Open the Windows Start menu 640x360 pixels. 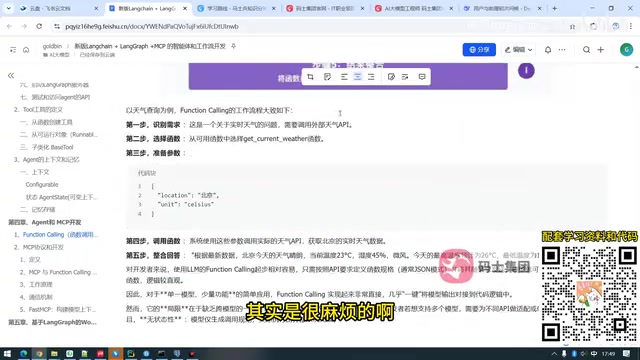tap(7, 353)
